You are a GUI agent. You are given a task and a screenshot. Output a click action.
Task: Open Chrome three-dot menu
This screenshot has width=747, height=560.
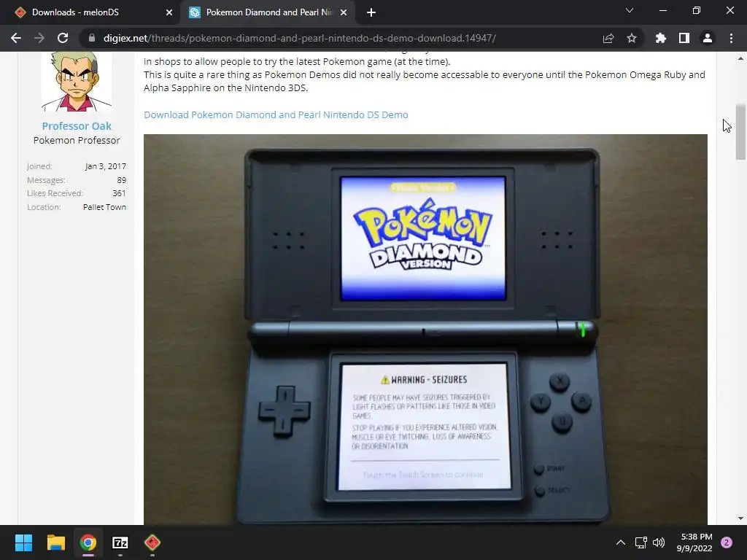[731, 38]
